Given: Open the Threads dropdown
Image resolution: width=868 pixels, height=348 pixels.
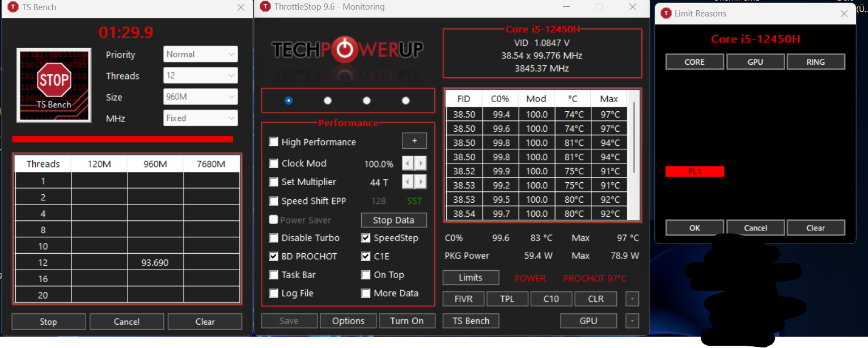Looking at the screenshot, I should click(x=201, y=76).
